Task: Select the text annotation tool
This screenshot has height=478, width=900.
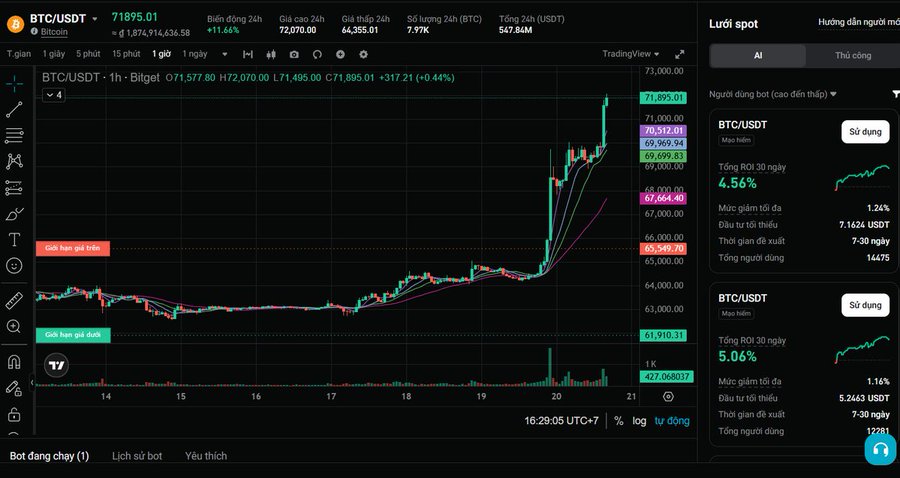Action: (14, 240)
